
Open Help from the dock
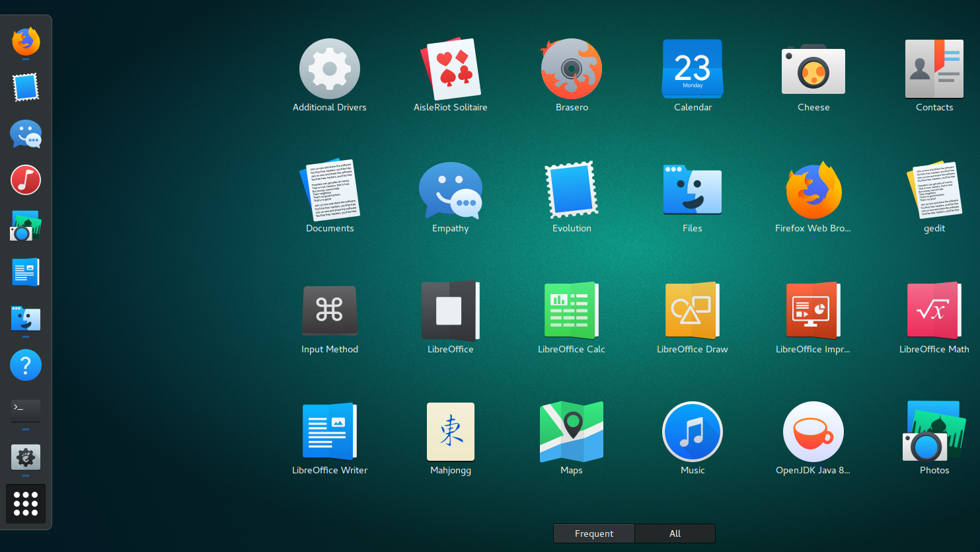point(26,365)
